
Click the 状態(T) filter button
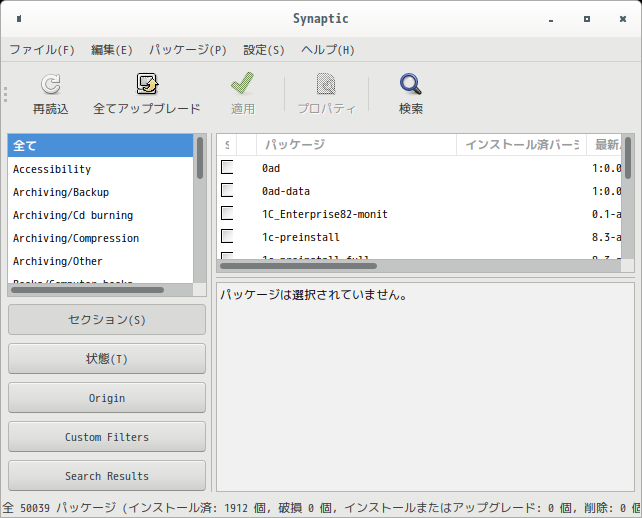(107, 359)
